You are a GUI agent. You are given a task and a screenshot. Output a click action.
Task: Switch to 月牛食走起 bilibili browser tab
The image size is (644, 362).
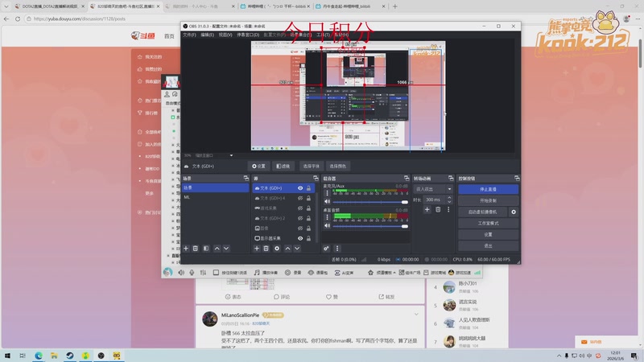350,6
